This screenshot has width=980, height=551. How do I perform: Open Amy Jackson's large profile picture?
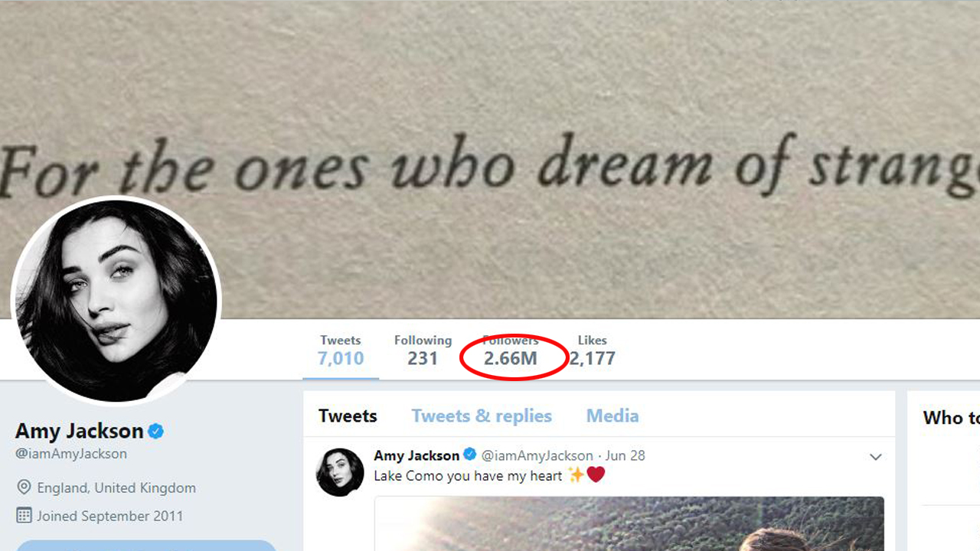[116, 300]
